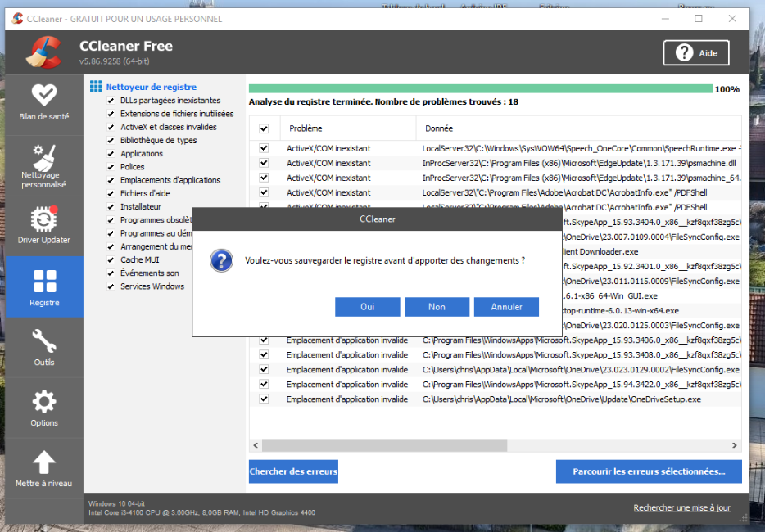
Task: Toggle select-all checkbox in table header
Action: point(264,128)
